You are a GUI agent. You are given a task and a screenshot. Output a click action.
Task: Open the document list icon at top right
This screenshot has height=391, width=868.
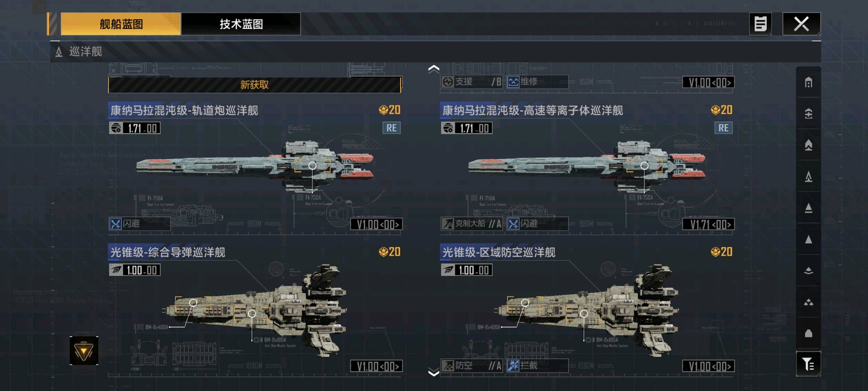(x=760, y=24)
